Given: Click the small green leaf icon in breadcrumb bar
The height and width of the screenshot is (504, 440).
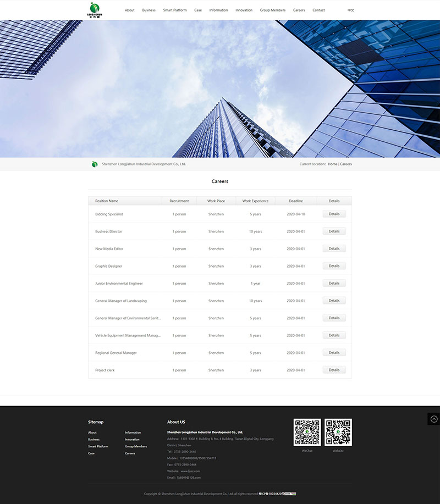Looking at the screenshot, I should click(95, 164).
